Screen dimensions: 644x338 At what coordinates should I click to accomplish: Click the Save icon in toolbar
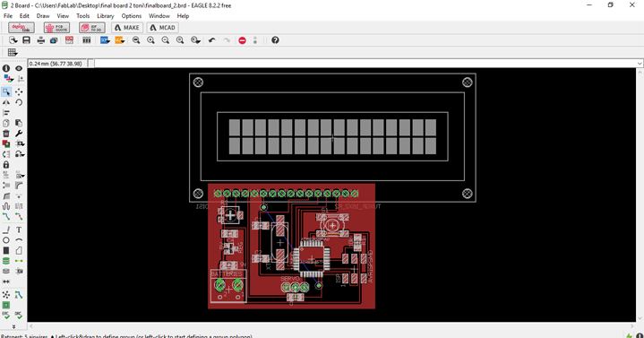[26, 39]
